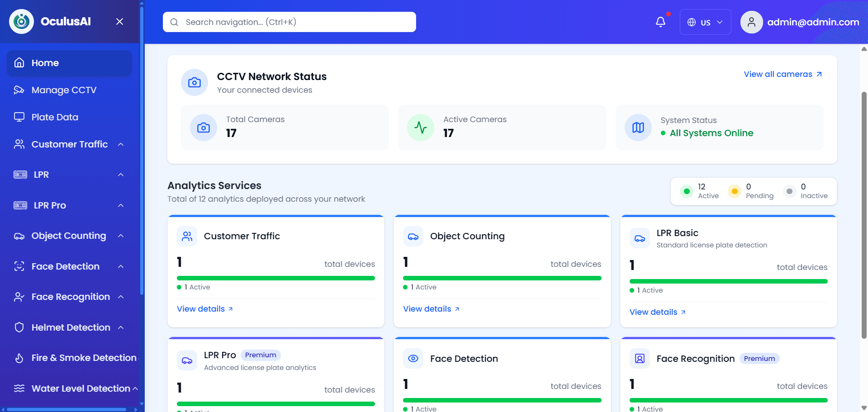Screen dimensions: 868x412
Task: Click the 12 Active status indicator
Action: 699,191
